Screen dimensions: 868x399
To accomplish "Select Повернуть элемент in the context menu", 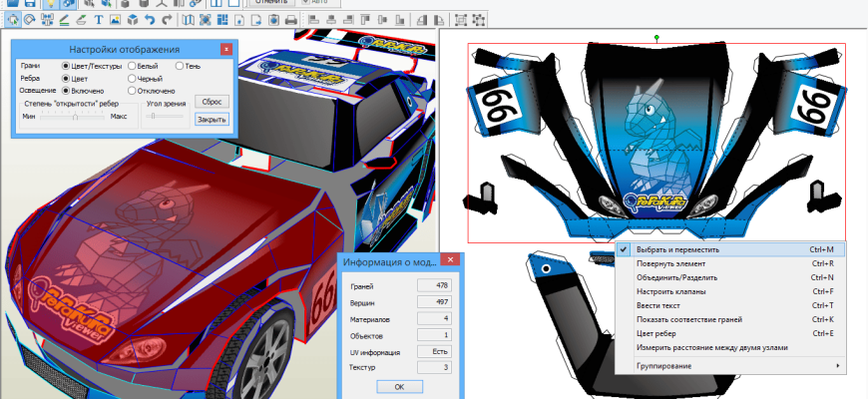I will 729,263.
